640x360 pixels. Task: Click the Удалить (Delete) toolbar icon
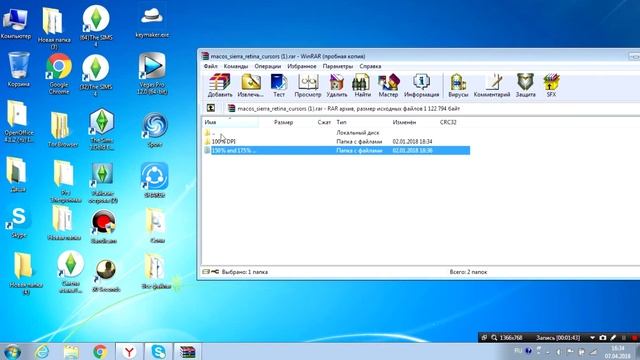tap(337, 85)
